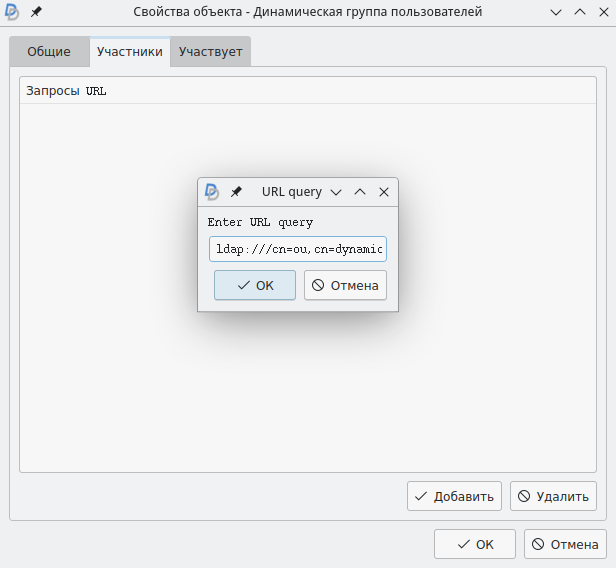Select the Участники tab
The width and height of the screenshot is (616, 568).
[130, 52]
